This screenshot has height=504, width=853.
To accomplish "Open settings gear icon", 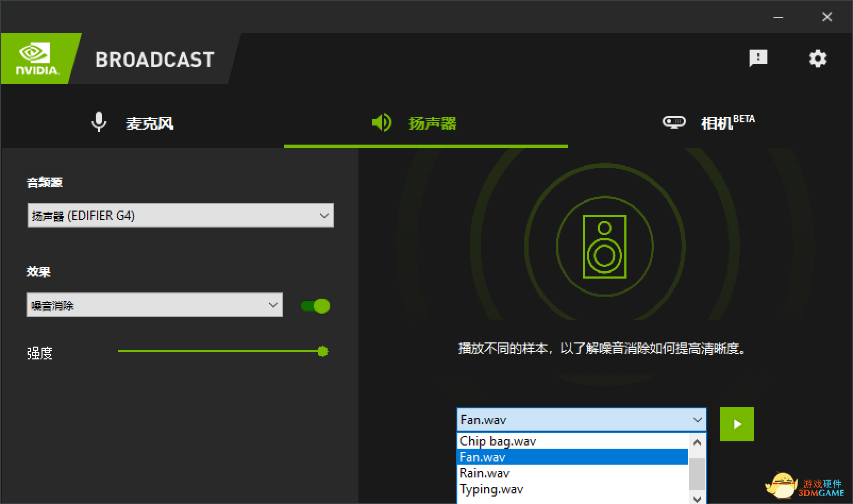I will coord(817,58).
